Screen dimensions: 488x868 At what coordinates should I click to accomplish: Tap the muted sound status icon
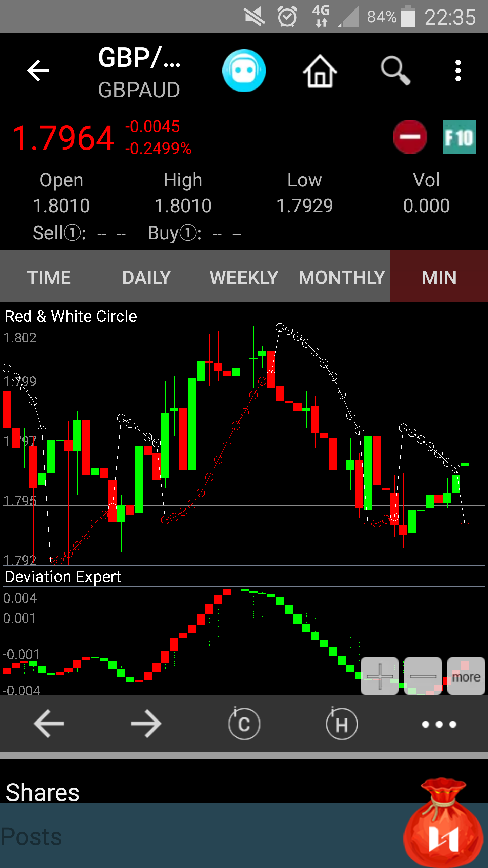pos(255,16)
